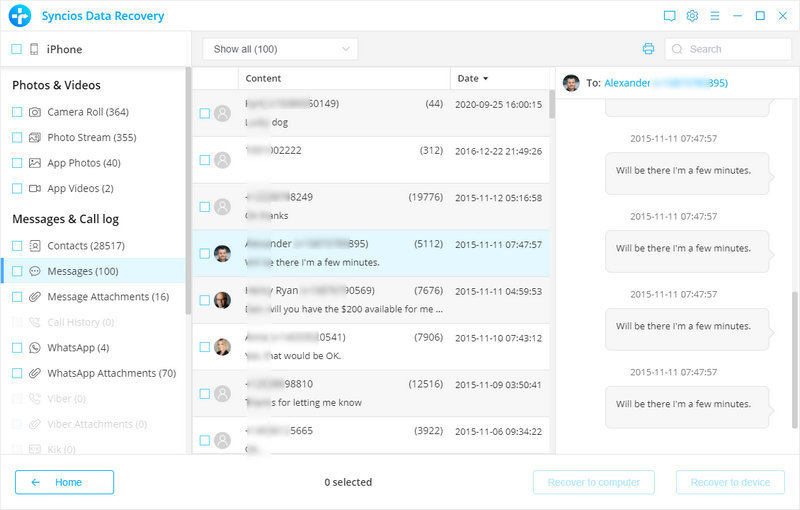Select row dated 2016-12-22 21:49:26
The width and height of the screenshot is (800, 510).
click(371, 160)
